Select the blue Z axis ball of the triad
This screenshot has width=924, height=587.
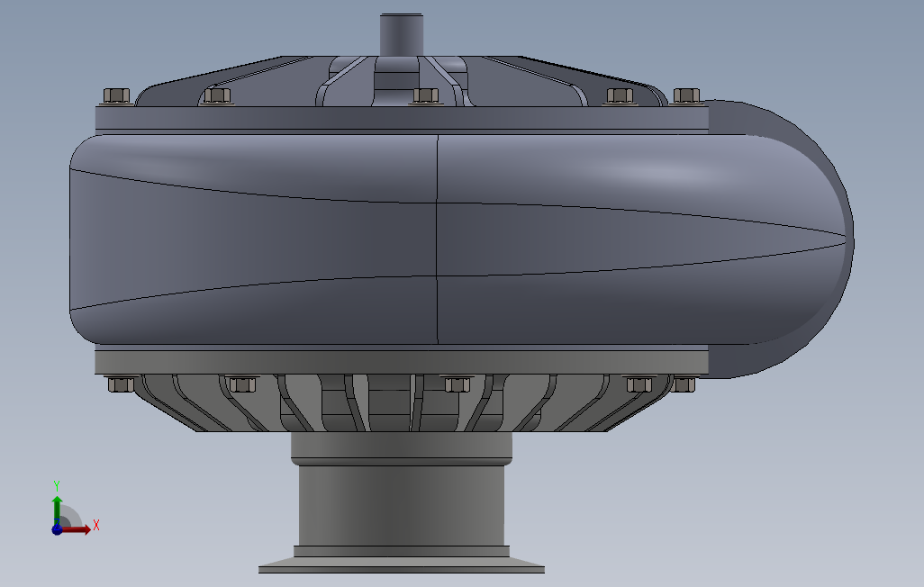[x=57, y=530]
